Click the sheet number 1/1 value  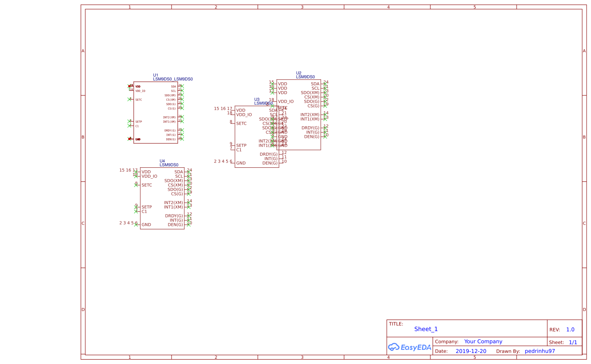(x=573, y=342)
